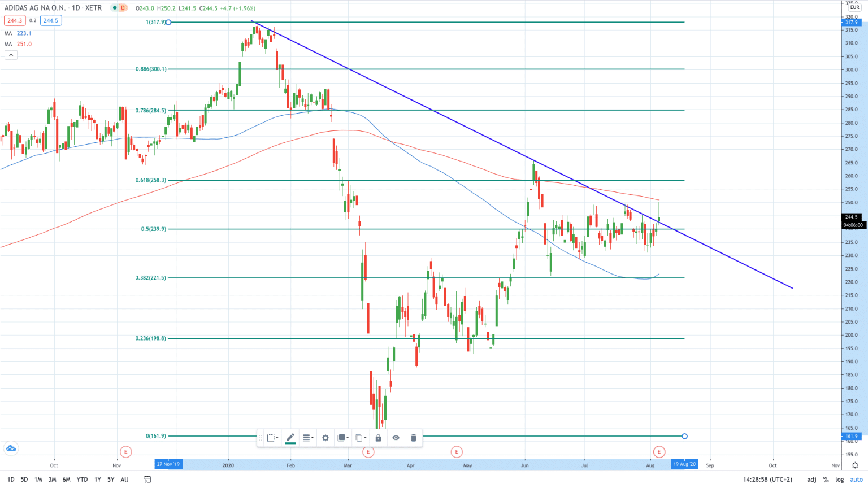Click the ADIDAS AG NA O.N. symbol title

tap(34, 8)
